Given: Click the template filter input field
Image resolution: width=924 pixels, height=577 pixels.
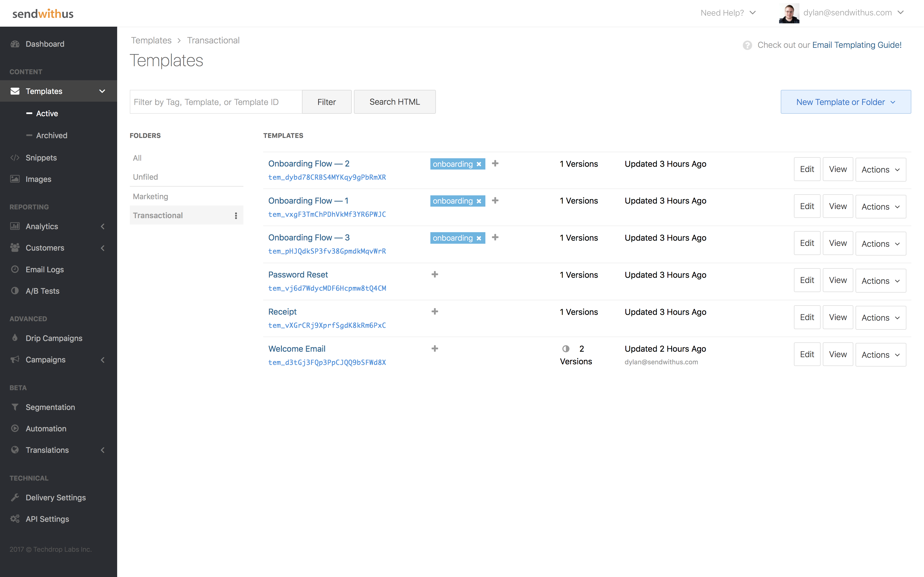Looking at the screenshot, I should coord(216,102).
